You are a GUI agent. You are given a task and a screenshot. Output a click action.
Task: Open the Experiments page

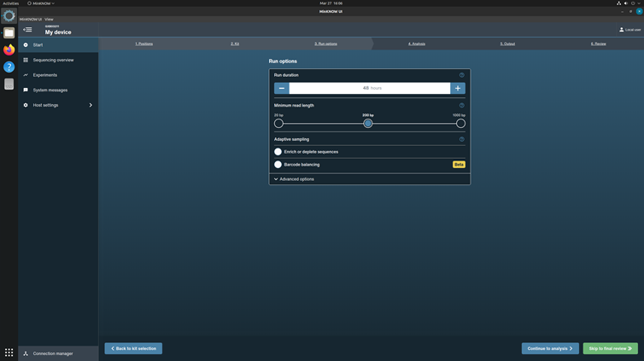(x=44, y=75)
